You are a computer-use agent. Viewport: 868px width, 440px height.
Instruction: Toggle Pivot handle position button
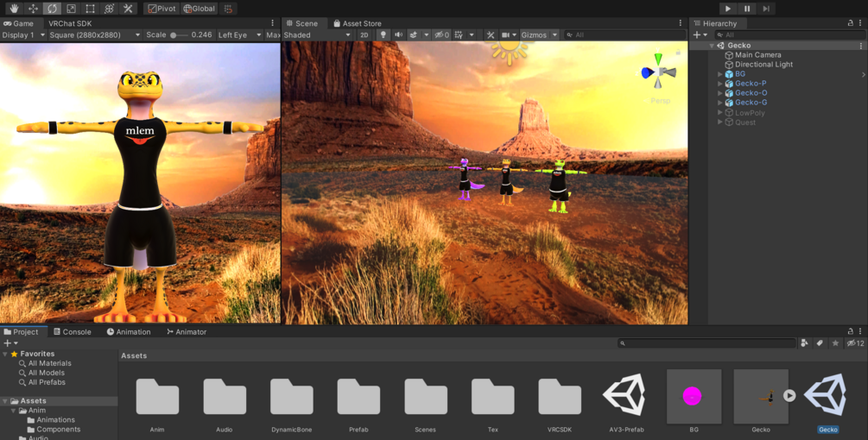coord(162,9)
